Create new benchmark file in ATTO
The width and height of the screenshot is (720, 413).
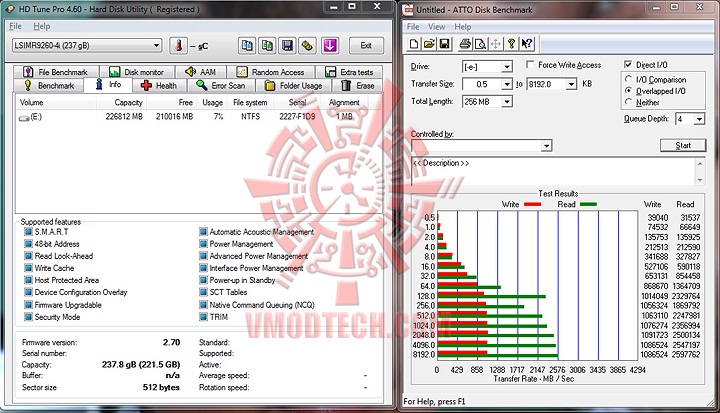pos(414,44)
